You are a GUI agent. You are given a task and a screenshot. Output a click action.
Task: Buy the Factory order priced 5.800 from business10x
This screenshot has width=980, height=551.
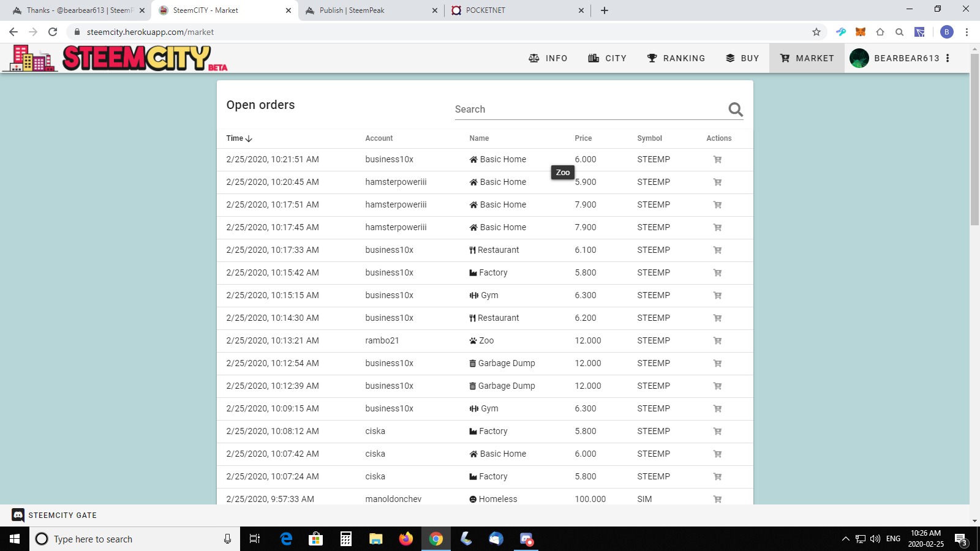click(717, 273)
